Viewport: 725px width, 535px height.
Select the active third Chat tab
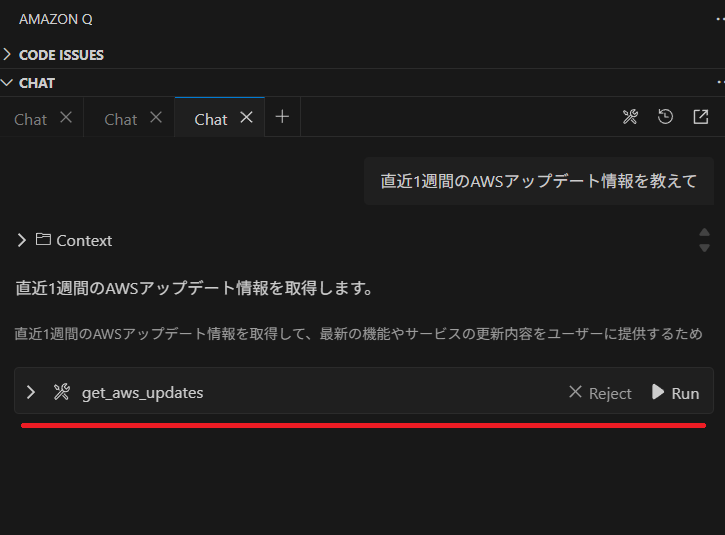(x=211, y=119)
